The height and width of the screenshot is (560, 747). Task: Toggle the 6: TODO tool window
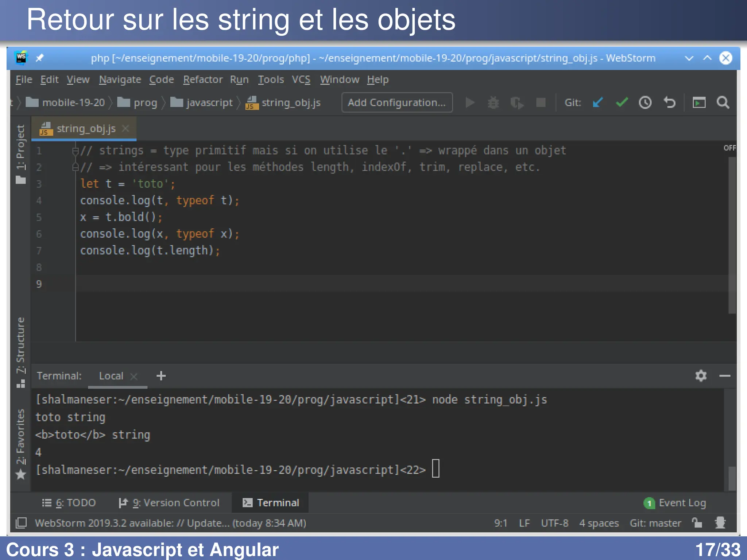[69, 503]
